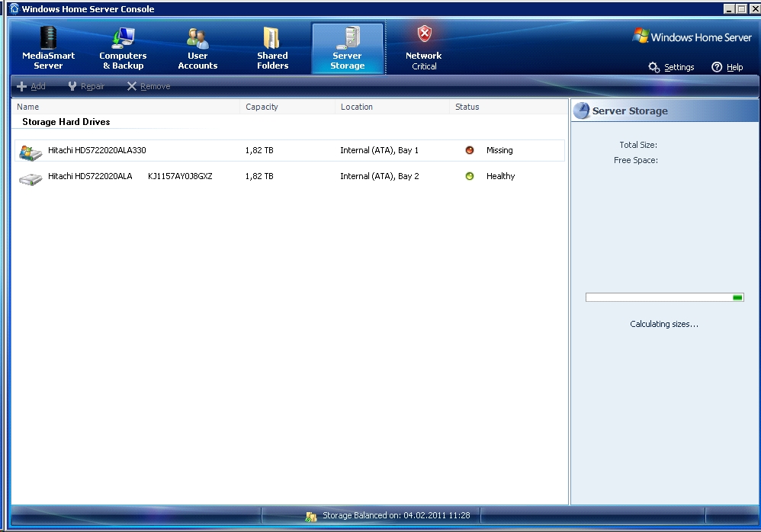Image resolution: width=761 pixels, height=532 pixels.
Task: Click the console title bar home icon
Action: 14,8
